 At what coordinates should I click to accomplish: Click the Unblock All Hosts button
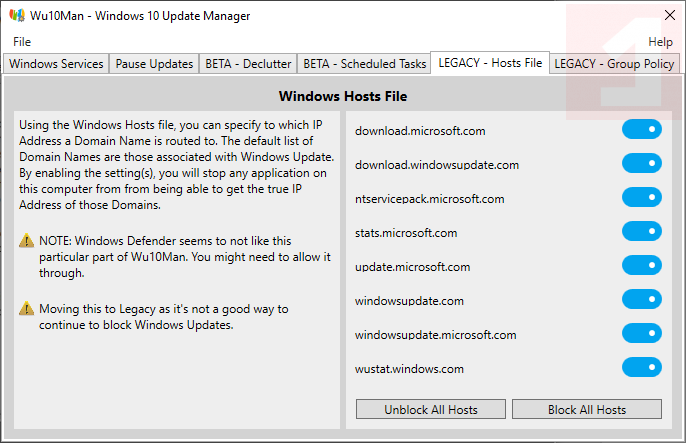(x=431, y=409)
